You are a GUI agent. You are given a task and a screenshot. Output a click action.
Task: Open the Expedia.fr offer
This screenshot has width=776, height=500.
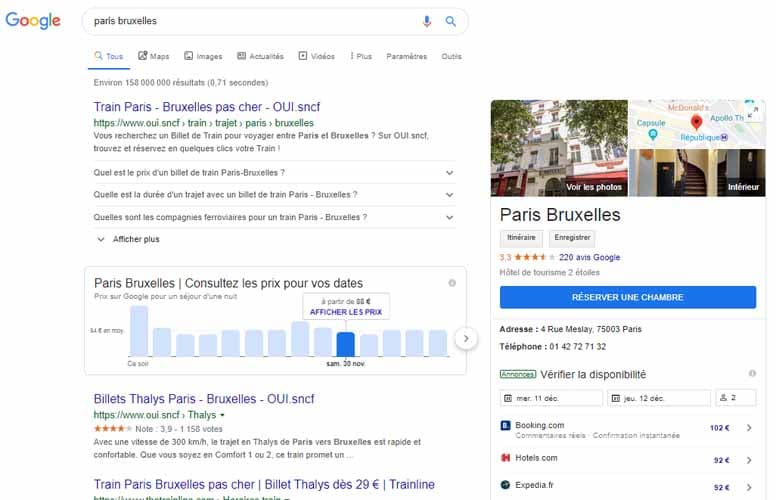tap(628, 486)
